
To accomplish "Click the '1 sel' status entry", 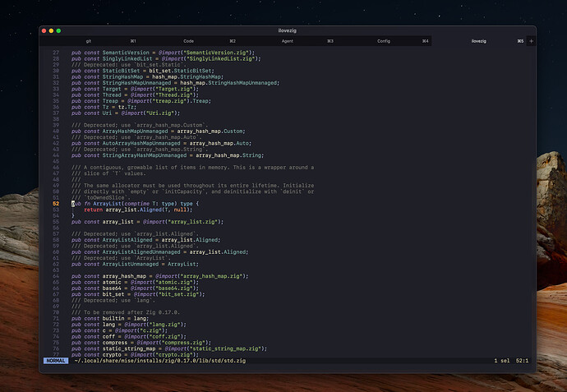I will [501, 361].
